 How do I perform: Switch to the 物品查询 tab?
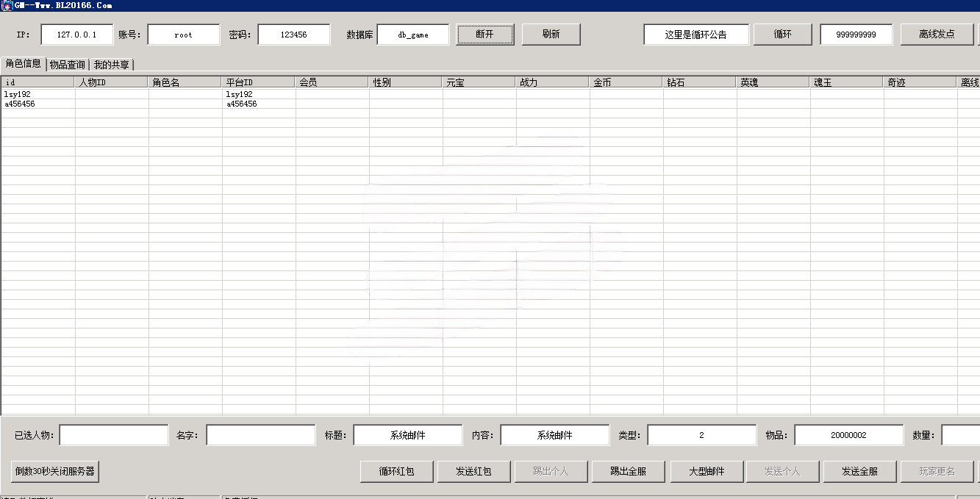pyautogui.click(x=66, y=64)
